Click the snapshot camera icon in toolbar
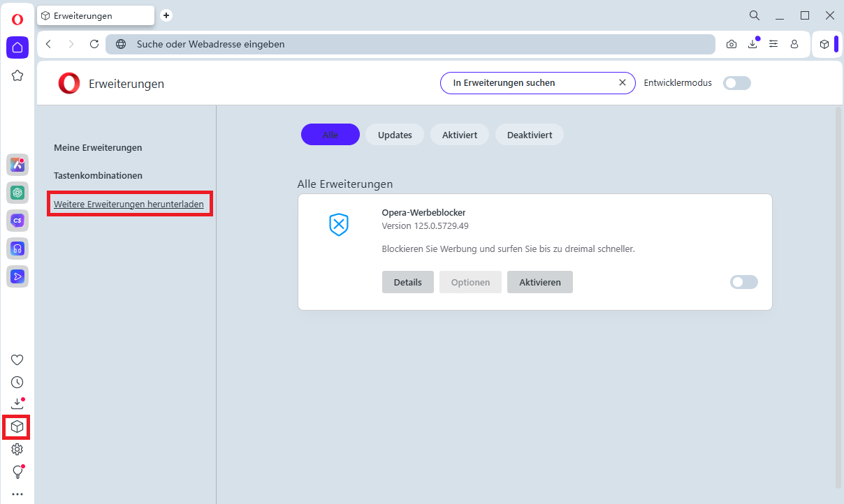This screenshot has width=844, height=504. click(x=731, y=44)
